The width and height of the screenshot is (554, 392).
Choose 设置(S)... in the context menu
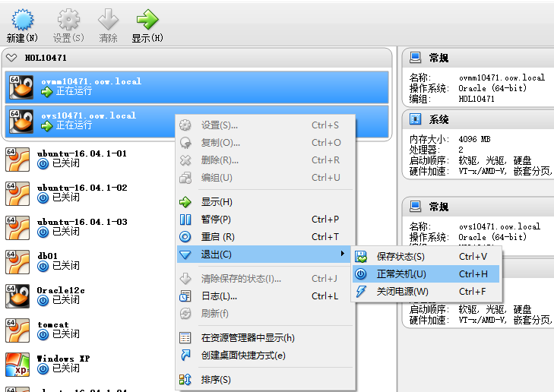click(x=265, y=125)
